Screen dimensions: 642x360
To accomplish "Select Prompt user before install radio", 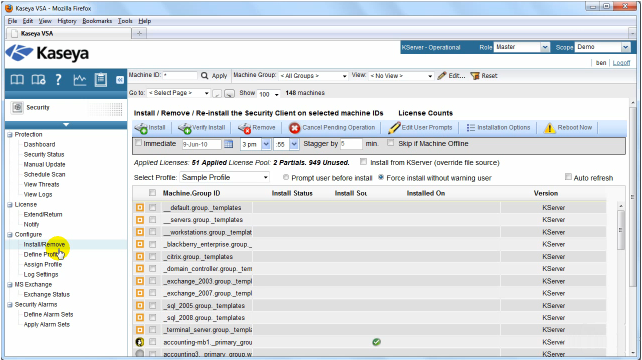I will (286, 177).
